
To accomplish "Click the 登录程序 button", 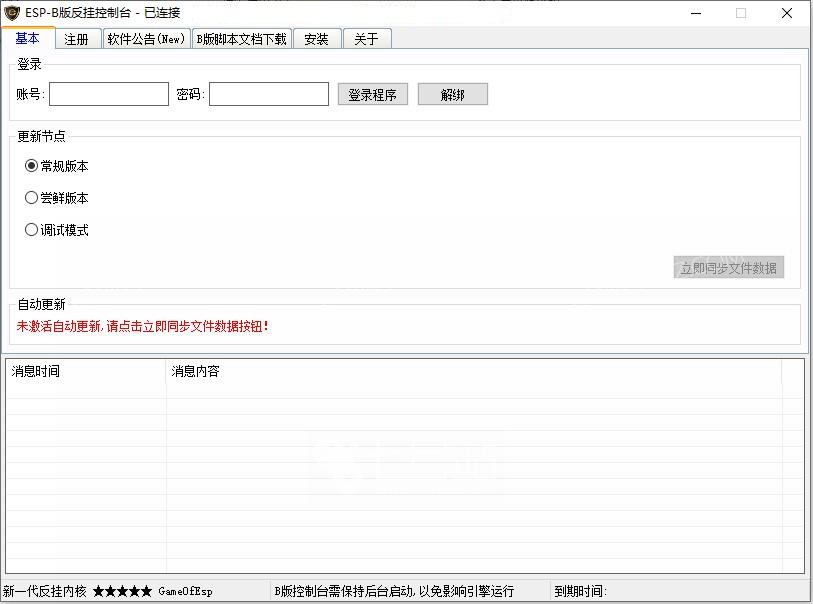I will click(x=373, y=94).
